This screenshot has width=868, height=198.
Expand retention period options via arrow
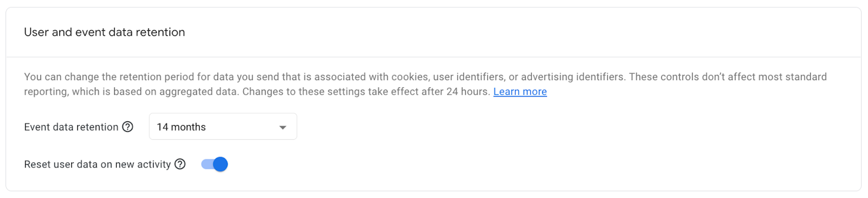283,127
